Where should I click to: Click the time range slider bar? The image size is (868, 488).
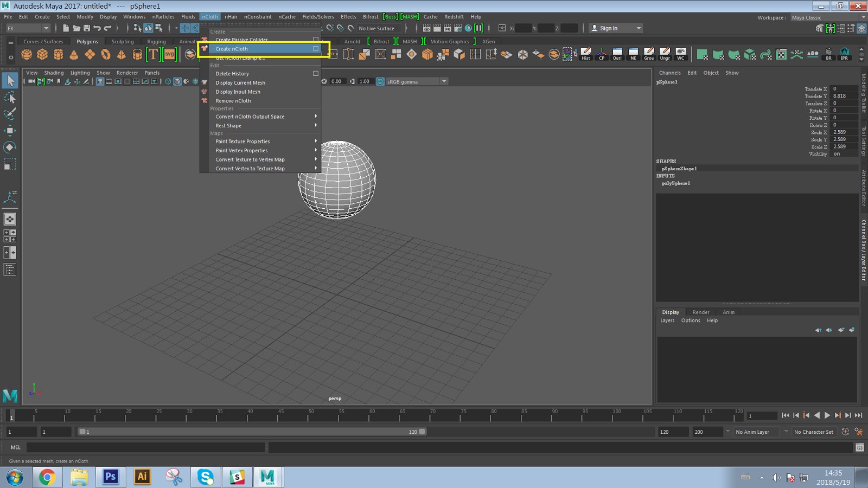click(252, 432)
